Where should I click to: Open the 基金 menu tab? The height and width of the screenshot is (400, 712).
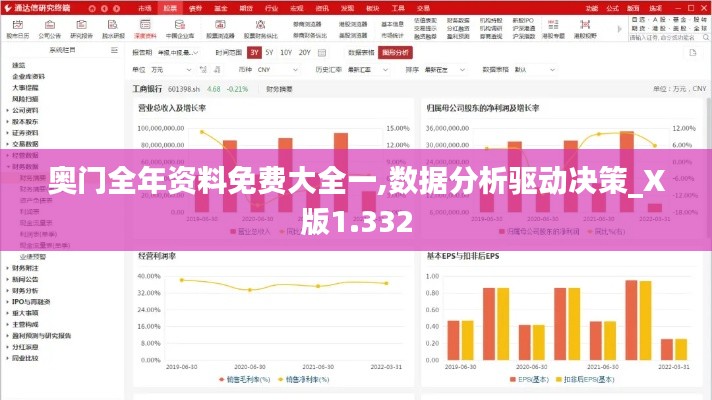click(x=221, y=8)
